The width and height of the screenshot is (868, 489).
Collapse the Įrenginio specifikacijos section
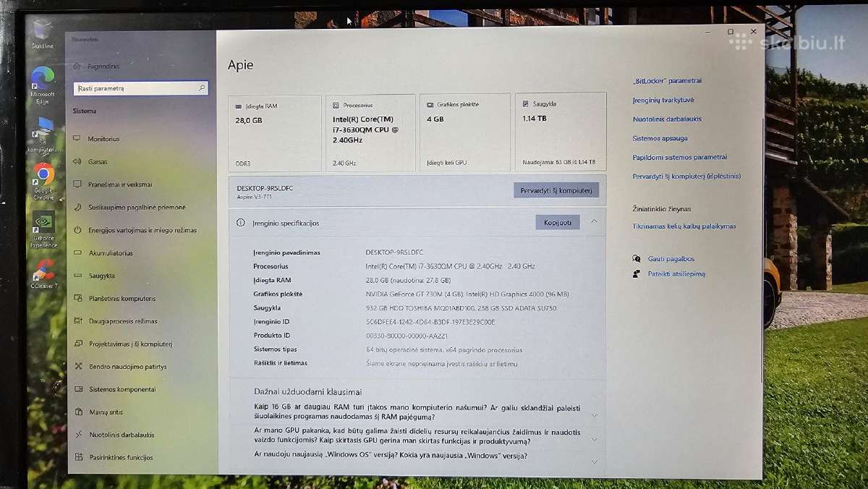tap(594, 222)
